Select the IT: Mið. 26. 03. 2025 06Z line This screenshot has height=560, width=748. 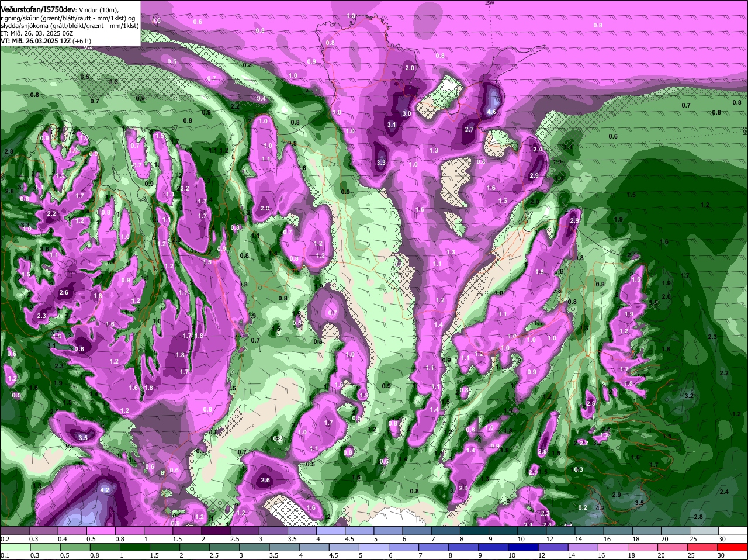tap(37, 33)
